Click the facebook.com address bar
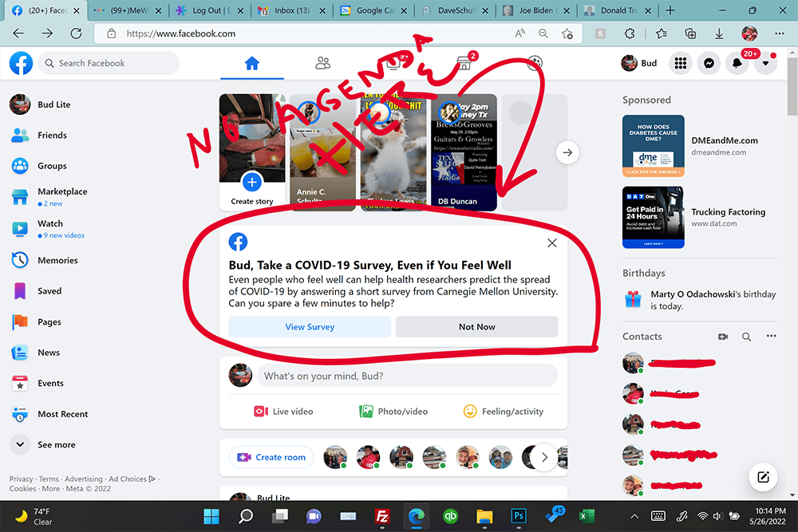 tap(306, 33)
